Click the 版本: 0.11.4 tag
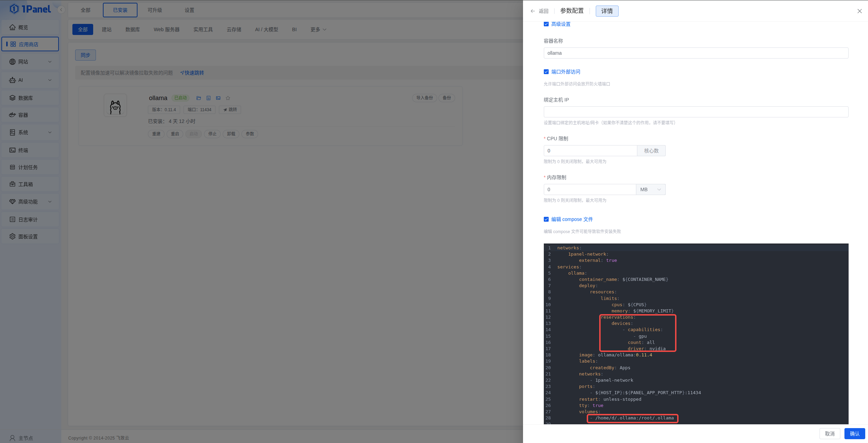 click(x=164, y=110)
